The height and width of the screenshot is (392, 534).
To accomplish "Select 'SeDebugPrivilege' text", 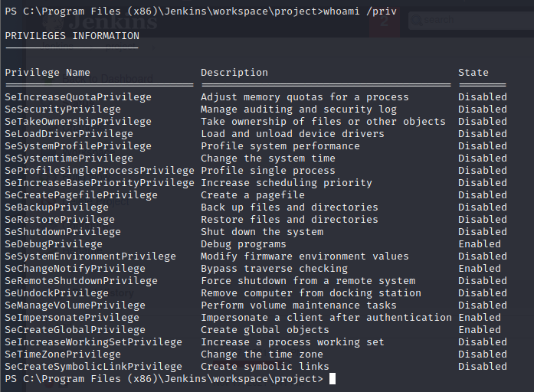I will tap(54, 244).
